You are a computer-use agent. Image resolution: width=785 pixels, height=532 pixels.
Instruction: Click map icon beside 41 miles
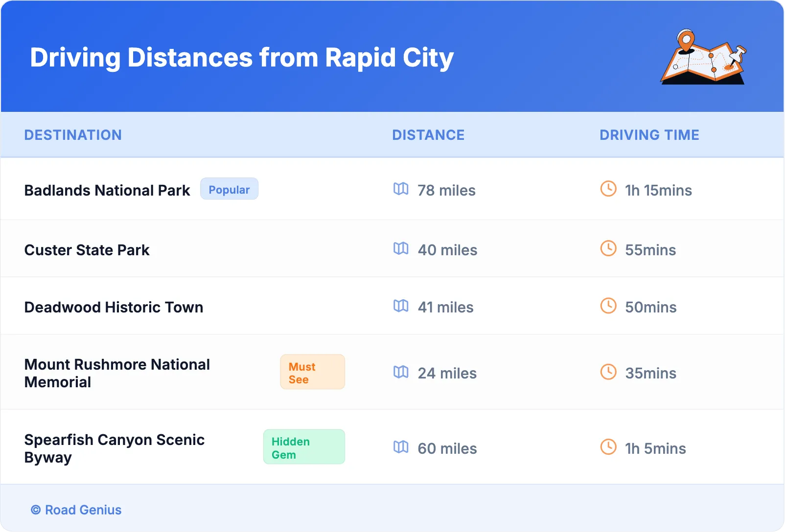click(x=401, y=306)
